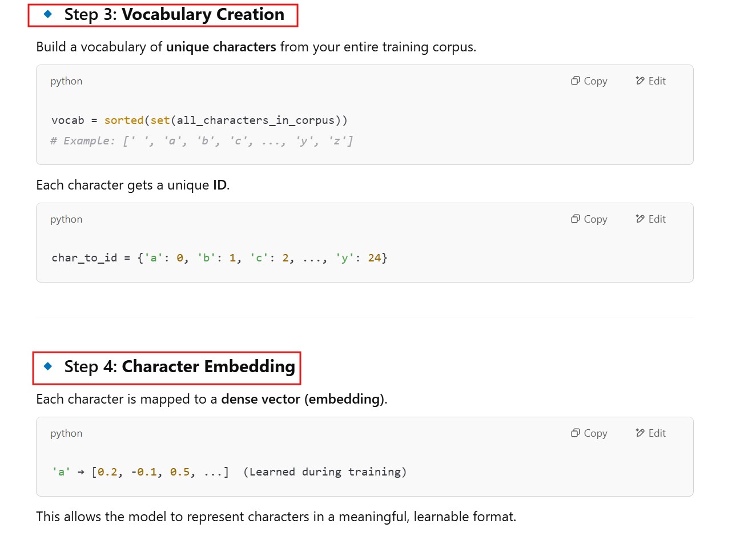Click the python label above char_to_id code
756x552 pixels.
pyautogui.click(x=66, y=219)
